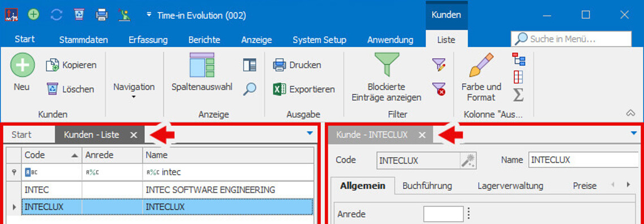The image size is (644, 224).
Task: Click the magnifier search icon in Anzeige
Action: point(249,89)
